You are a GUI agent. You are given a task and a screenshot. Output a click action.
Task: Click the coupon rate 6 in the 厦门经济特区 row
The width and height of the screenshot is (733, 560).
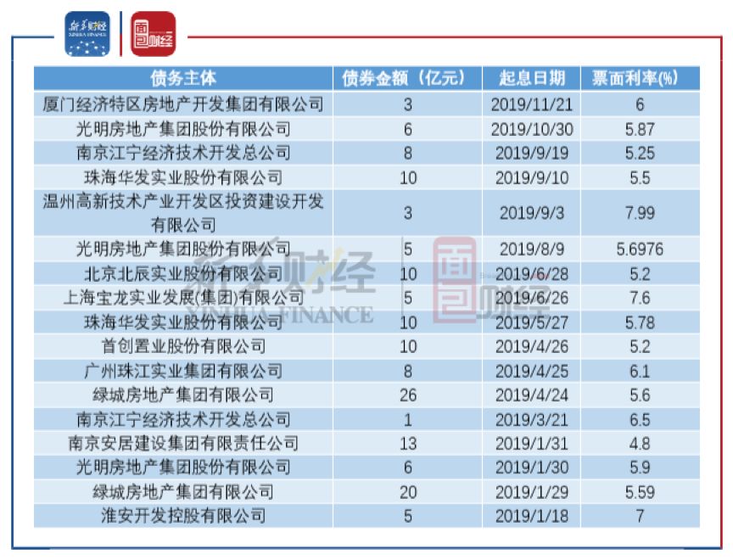(640, 104)
